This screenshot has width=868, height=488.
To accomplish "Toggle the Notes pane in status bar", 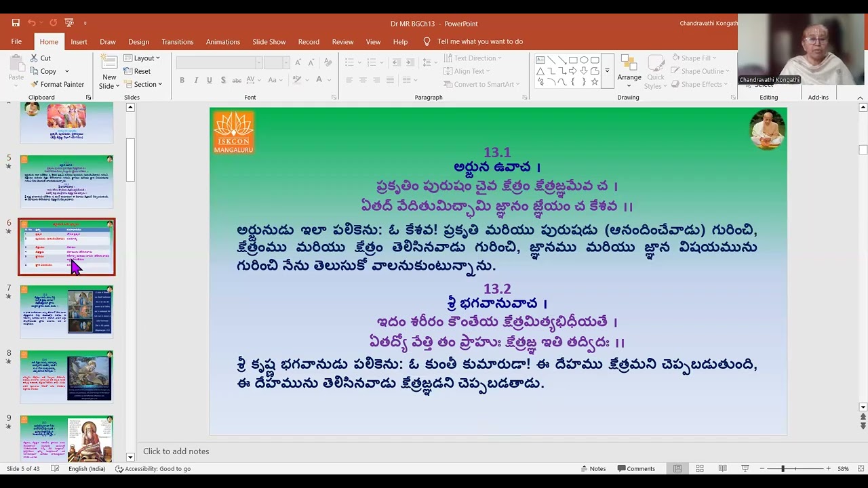I will click(593, 468).
